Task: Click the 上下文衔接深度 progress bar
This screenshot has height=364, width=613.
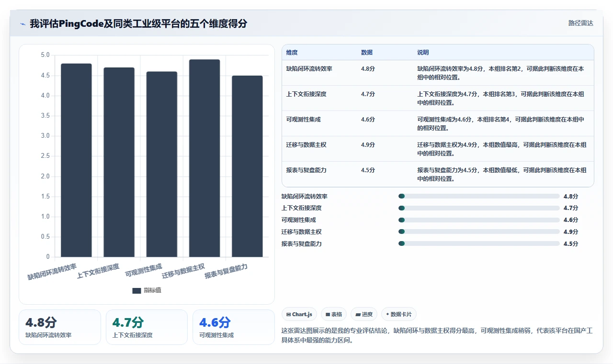Action: [479, 208]
